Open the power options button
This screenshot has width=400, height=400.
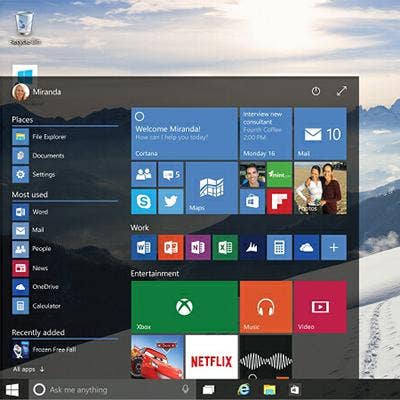click(x=316, y=91)
